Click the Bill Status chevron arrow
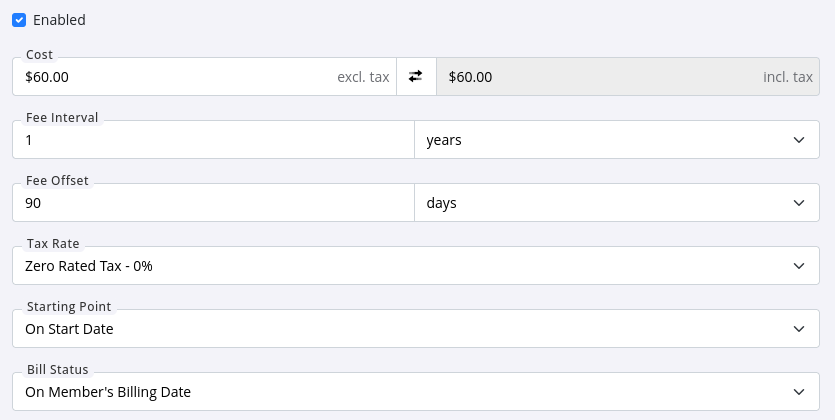Viewport: 835px width, 420px height. [798, 392]
